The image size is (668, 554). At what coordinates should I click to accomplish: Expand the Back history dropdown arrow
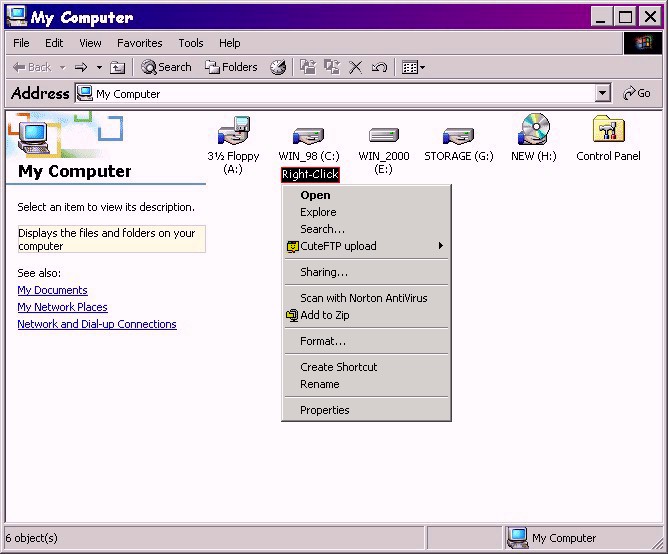pos(63,67)
